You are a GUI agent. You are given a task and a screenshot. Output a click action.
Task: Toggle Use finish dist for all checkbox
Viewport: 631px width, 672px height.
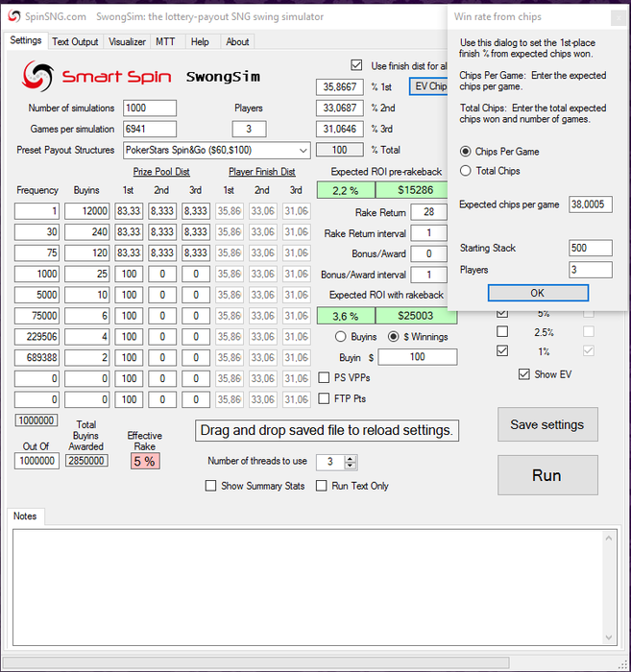coord(356,65)
